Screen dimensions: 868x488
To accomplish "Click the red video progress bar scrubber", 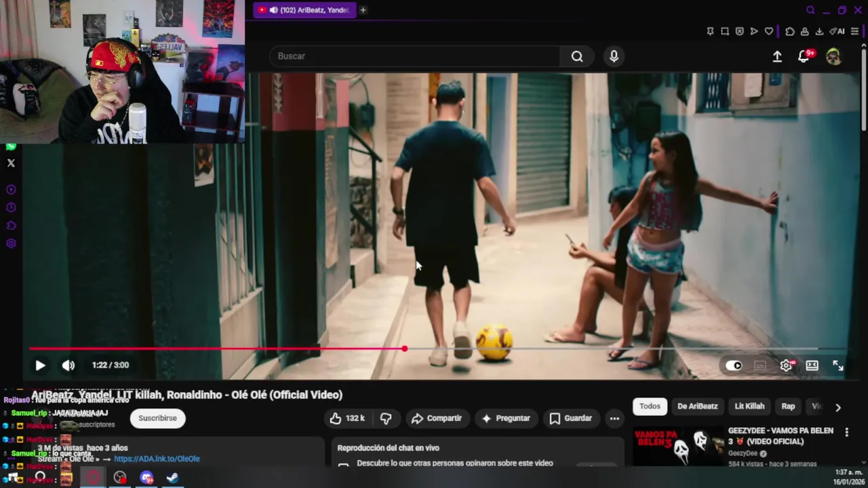I will click(x=404, y=348).
